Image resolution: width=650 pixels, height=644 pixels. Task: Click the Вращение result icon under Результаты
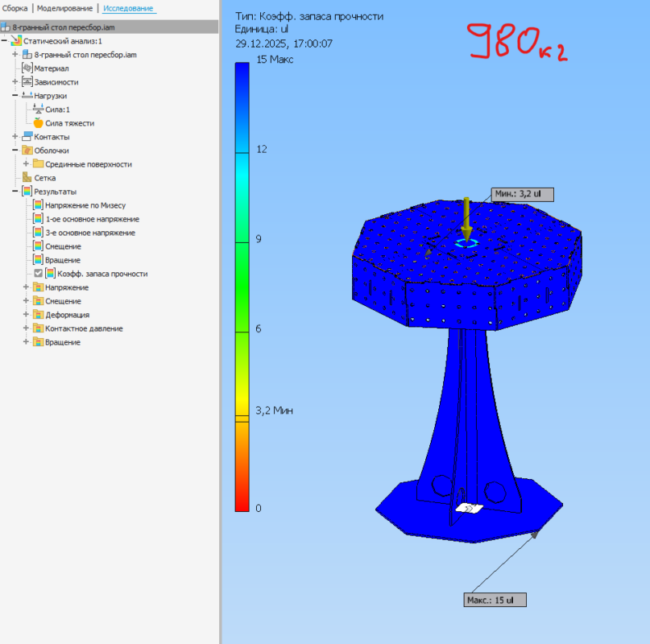38,258
